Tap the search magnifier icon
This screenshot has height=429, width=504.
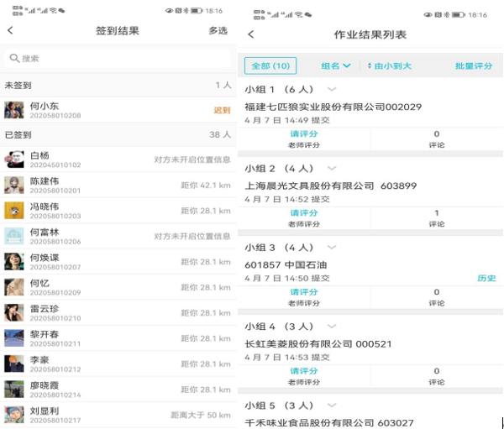(14, 58)
